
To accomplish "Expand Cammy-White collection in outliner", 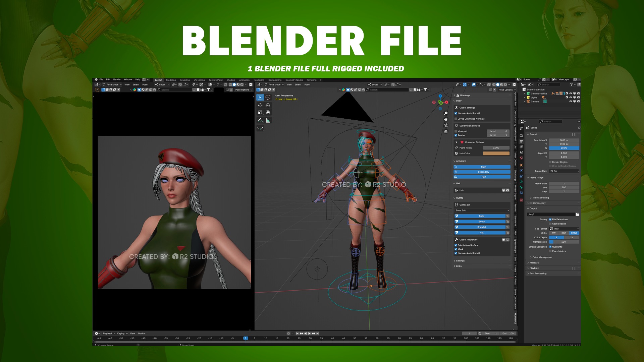I will 524,94.
